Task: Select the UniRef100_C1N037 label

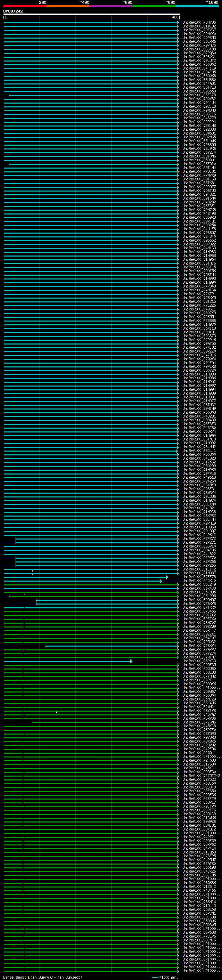Action: coord(199,573)
